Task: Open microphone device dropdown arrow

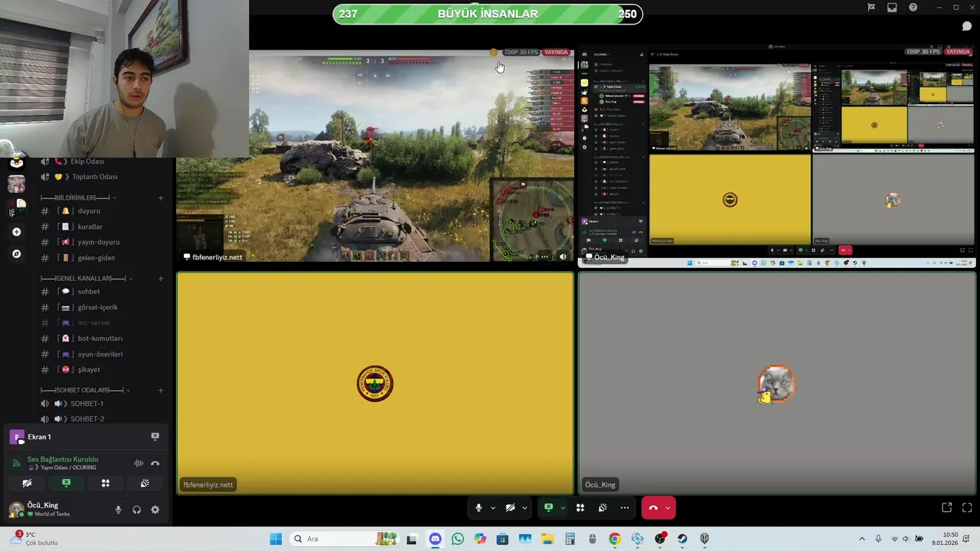Action: click(x=492, y=507)
